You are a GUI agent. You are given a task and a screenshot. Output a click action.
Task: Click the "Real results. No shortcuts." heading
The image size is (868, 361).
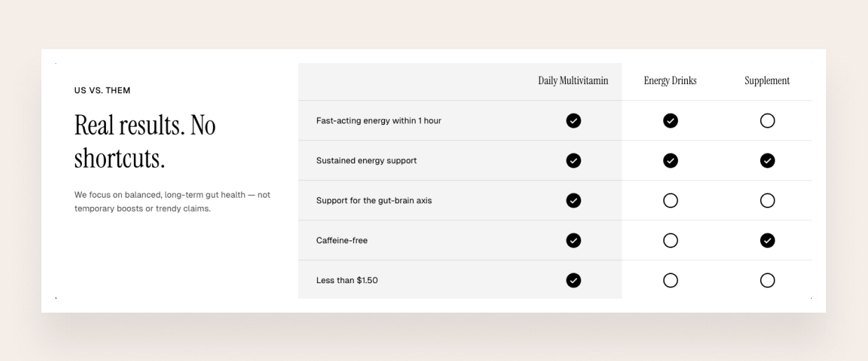(x=145, y=142)
